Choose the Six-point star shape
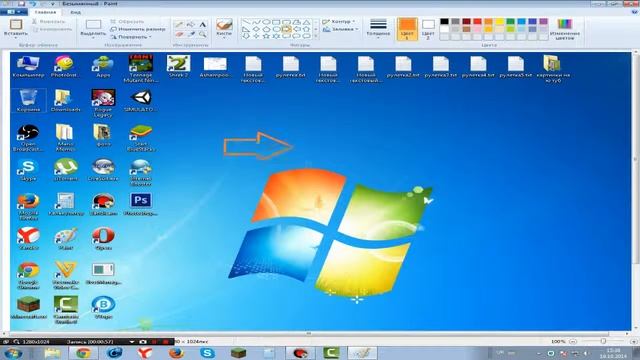 (x=276, y=36)
